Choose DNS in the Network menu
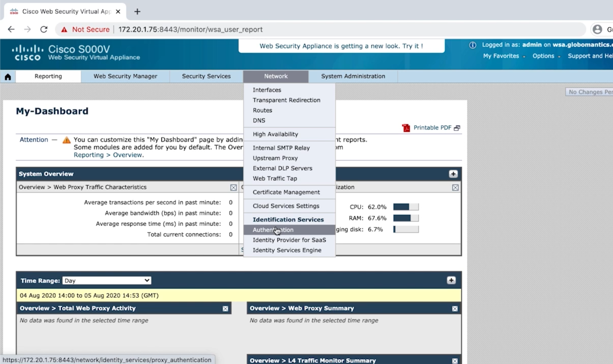This screenshot has height=364, width=613. pyautogui.click(x=289, y=120)
